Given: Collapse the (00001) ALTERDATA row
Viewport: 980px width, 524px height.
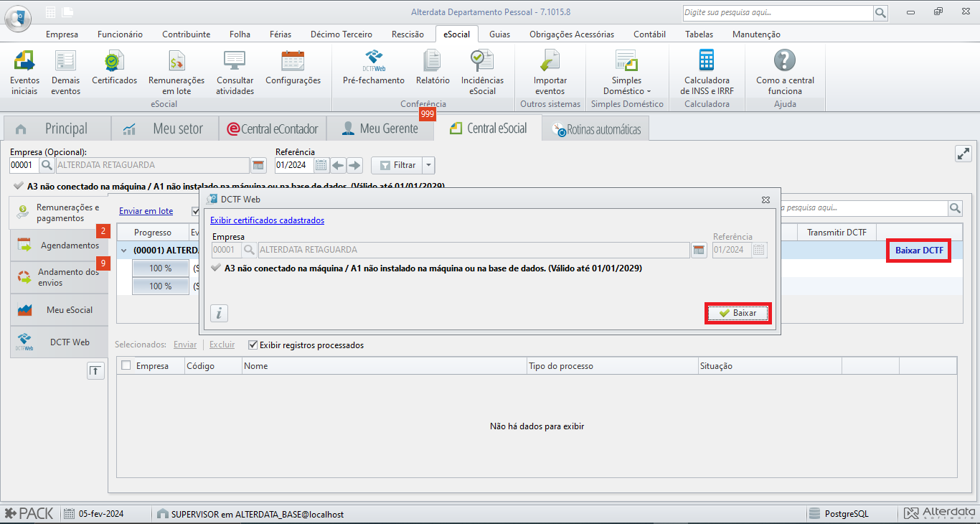Looking at the screenshot, I should coord(123,251).
